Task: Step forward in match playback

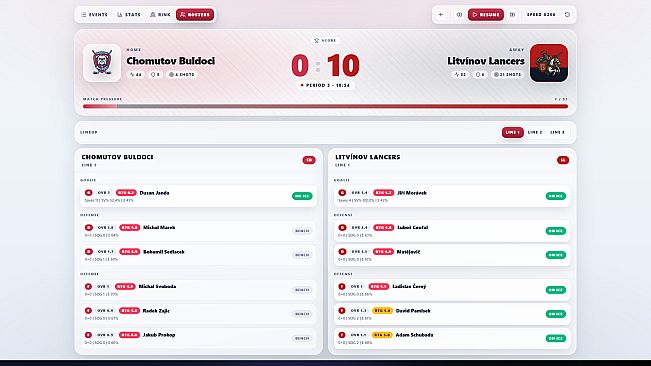Action: click(x=512, y=15)
